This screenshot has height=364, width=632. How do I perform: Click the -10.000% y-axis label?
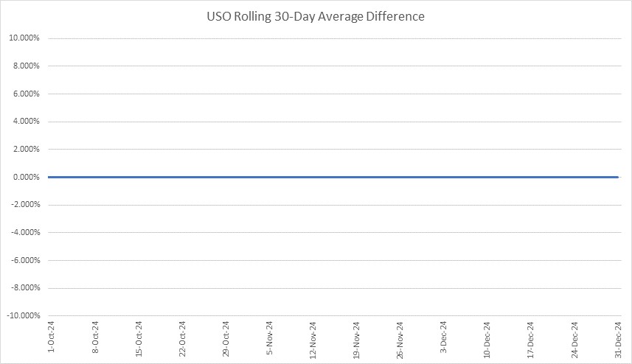(22, 315)
